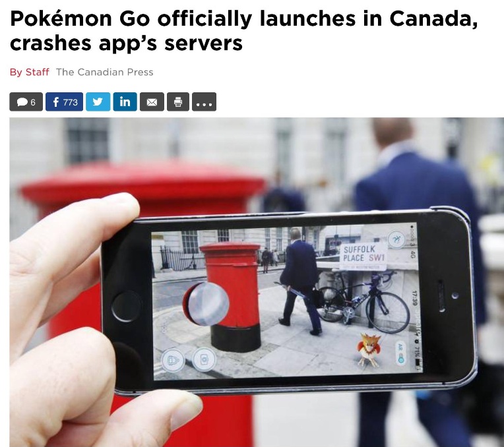Tap the bird Pokémon on phone screen

(x=369, y=349)
